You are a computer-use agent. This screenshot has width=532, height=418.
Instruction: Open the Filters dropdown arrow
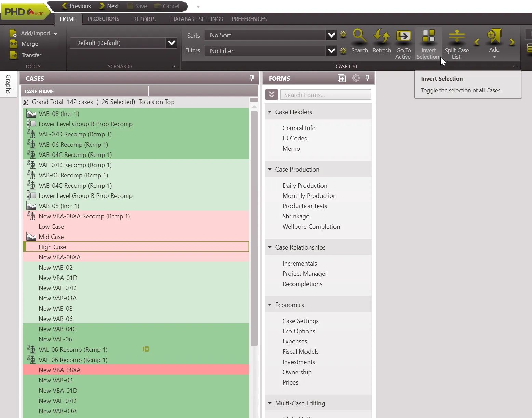[x=331, y=51]
